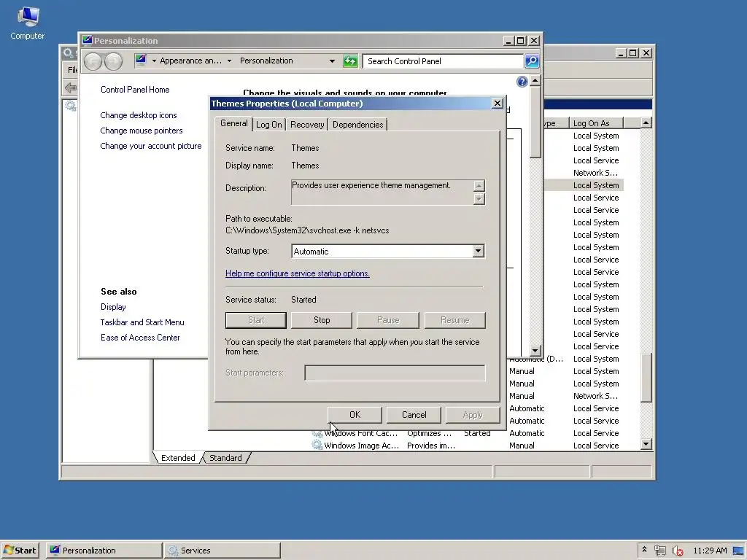This screenshot has width=747, height=560.
Task: Open Change your account picture link
Action: click(151, 146)
